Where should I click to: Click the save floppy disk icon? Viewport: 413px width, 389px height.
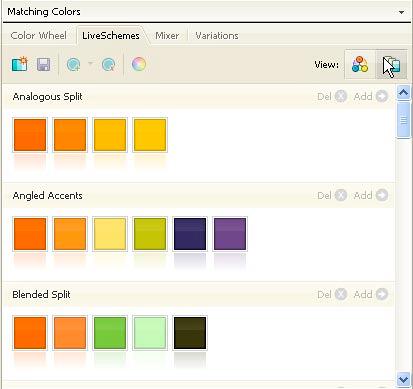[x=44, y=64]
